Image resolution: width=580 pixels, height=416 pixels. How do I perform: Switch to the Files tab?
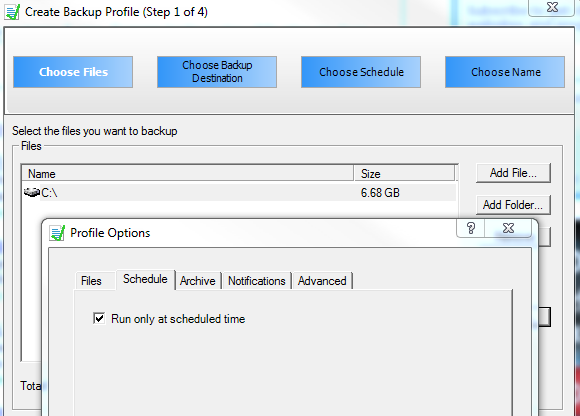point(91,281)
